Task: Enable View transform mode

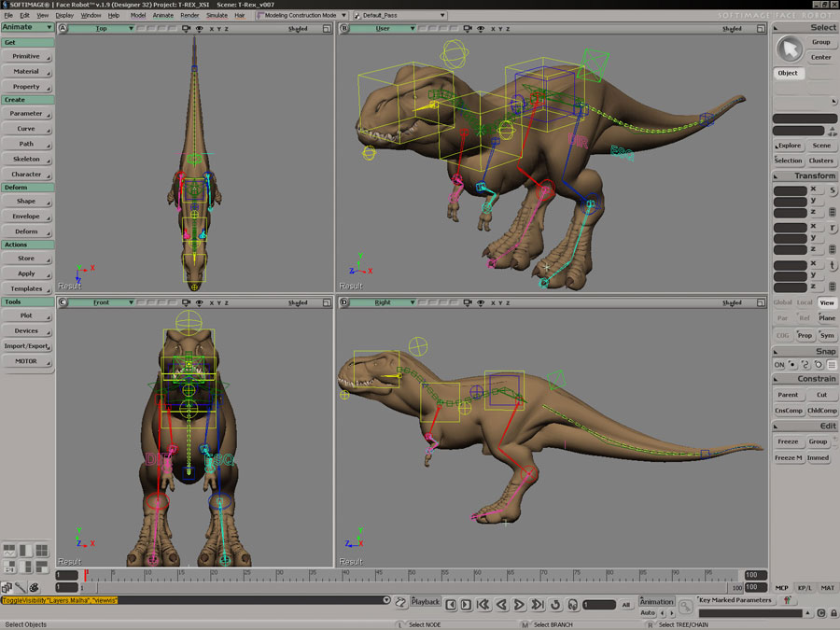Action: pyautogui.click(x=827, y=302)
